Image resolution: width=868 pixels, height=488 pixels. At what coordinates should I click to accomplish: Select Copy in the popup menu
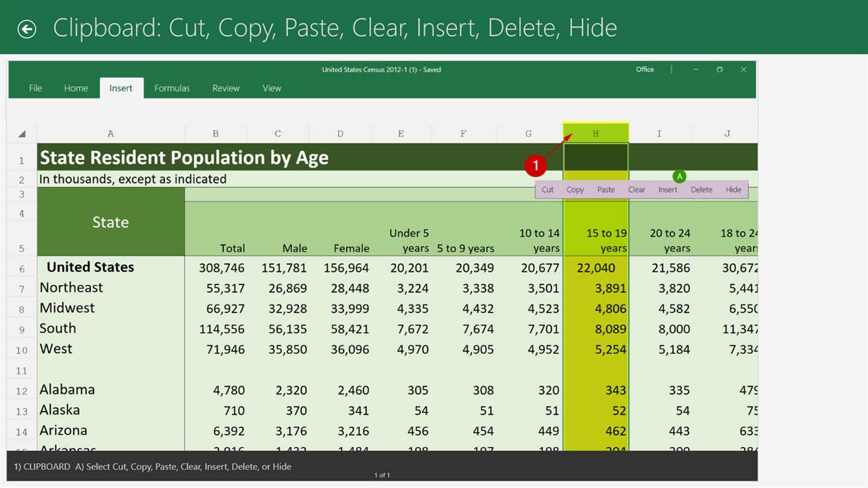(575, 190)
